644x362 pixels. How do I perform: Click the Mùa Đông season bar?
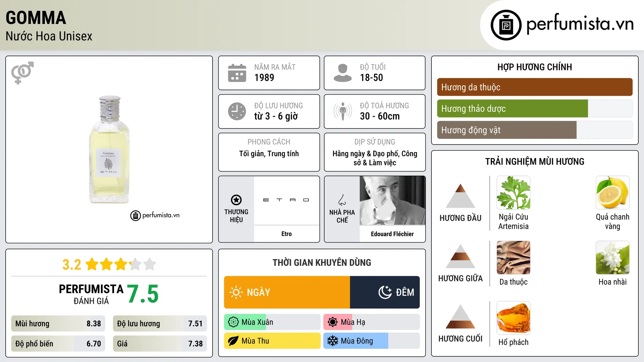pos(371,341)
